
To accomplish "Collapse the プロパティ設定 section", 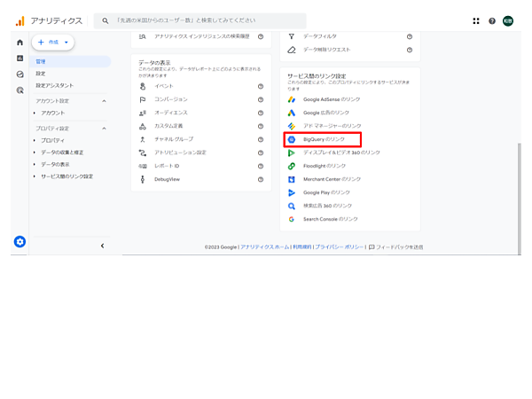I will 104,129.
